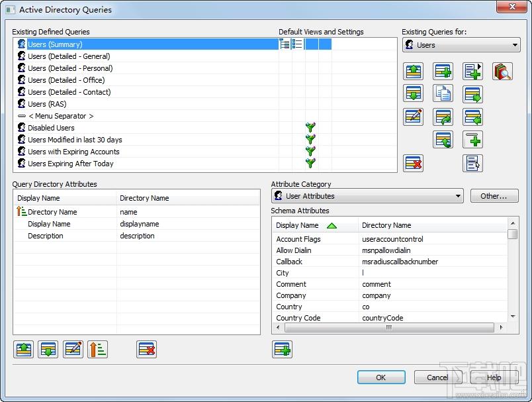Click Display Name header in Query Directory Attributes

point(65,198)
